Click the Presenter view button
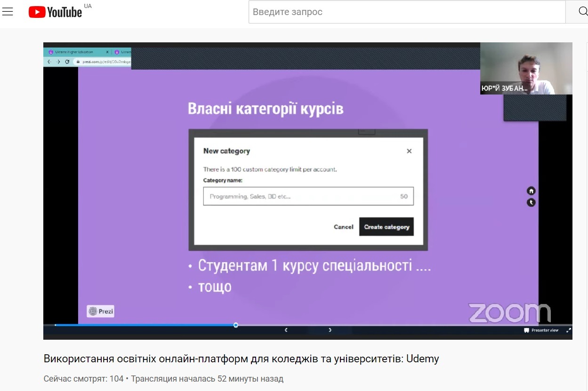 pos(541,330)
